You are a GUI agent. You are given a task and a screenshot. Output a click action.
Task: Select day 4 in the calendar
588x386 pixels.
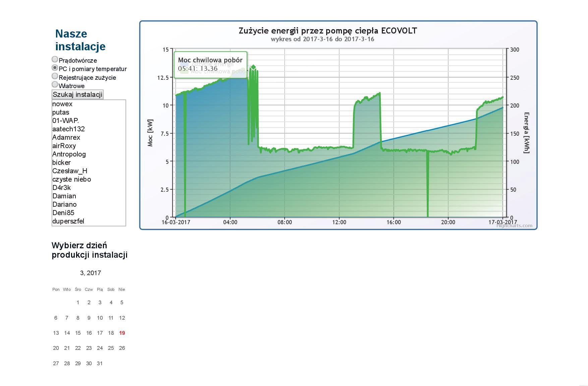click(111, 303)
